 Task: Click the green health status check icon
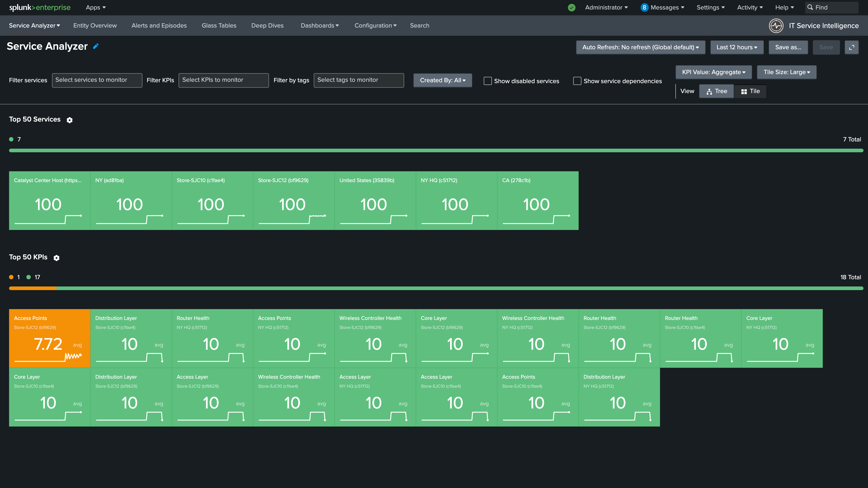[x=571, y=7]
